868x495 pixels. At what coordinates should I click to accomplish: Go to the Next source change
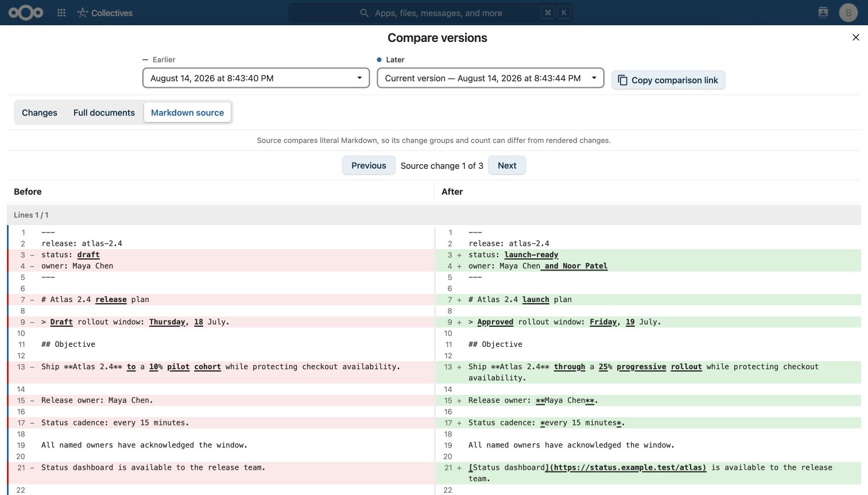click(x=507, y=165)
